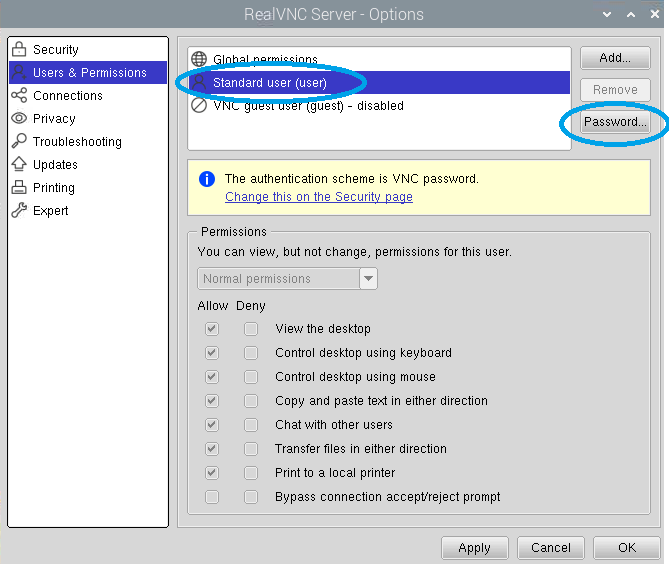
Task: Click the Updates arrow icon
Action: click(19, 164)
